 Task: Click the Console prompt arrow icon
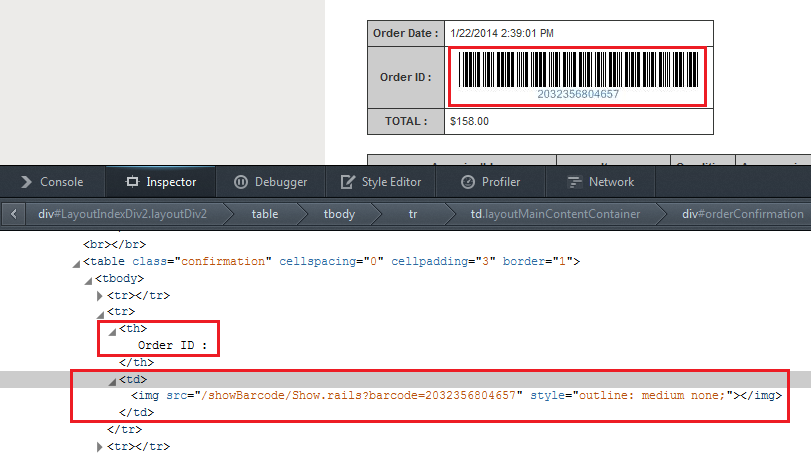[26, 182]
